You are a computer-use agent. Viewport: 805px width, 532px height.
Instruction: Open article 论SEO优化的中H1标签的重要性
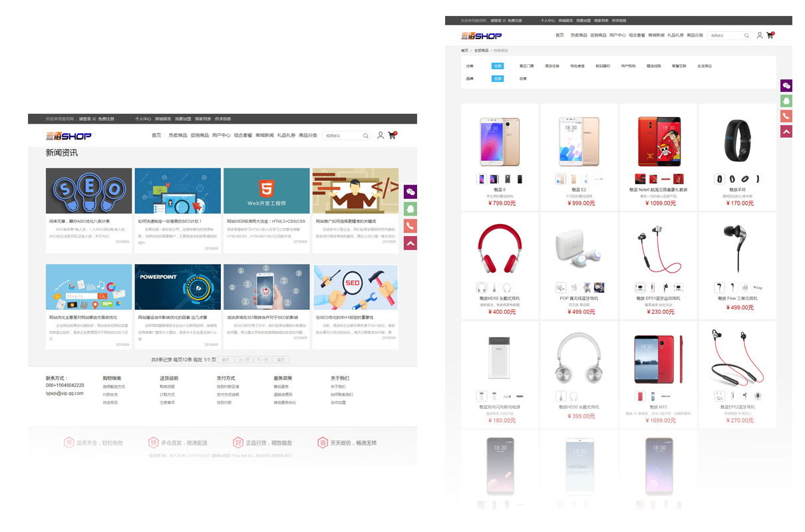coord(345,317)
